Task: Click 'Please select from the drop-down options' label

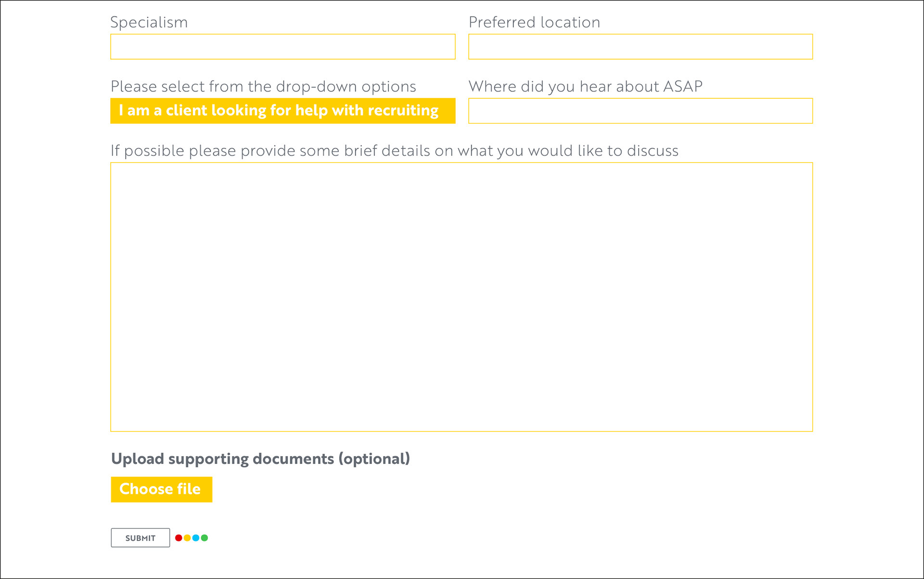Action: pyautogui.click(x=263, y=87)
